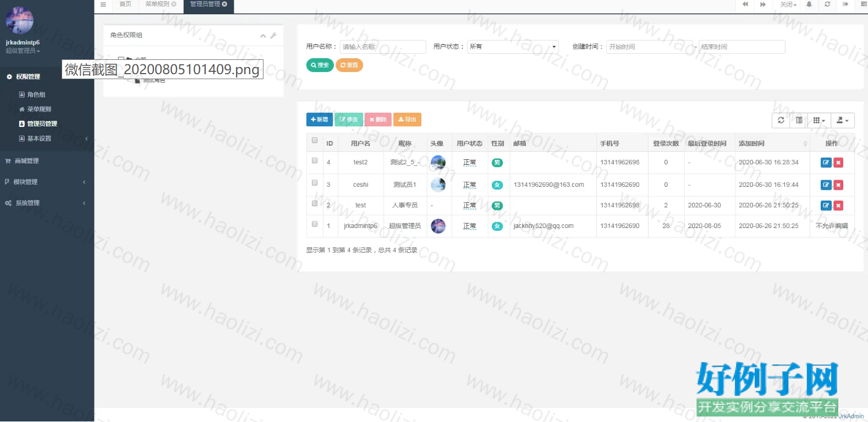Collapse the 角色权限组 panel chevron
The width and height of the screenshot is (868, 422).
click(x=263, y=36)
